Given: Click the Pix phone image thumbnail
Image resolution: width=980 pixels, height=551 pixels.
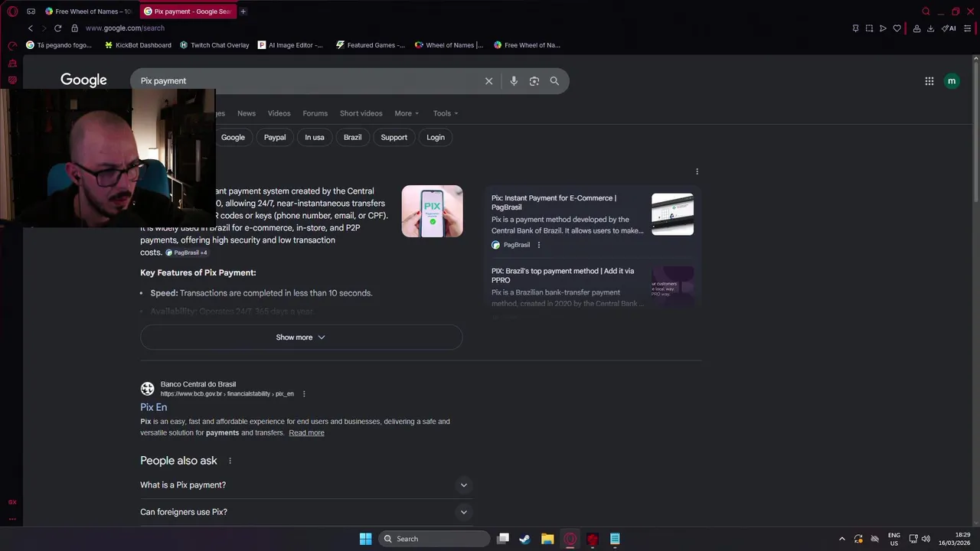Looking at the screenshot, I should click(432, 211).
